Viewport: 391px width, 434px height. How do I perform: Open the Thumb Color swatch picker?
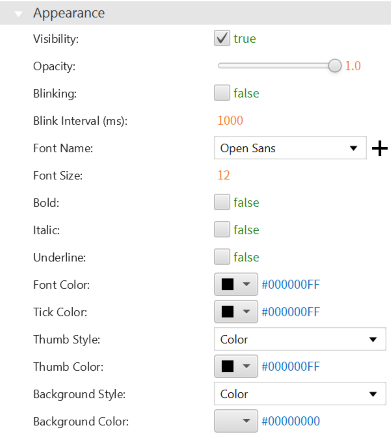tap(236, 366)
